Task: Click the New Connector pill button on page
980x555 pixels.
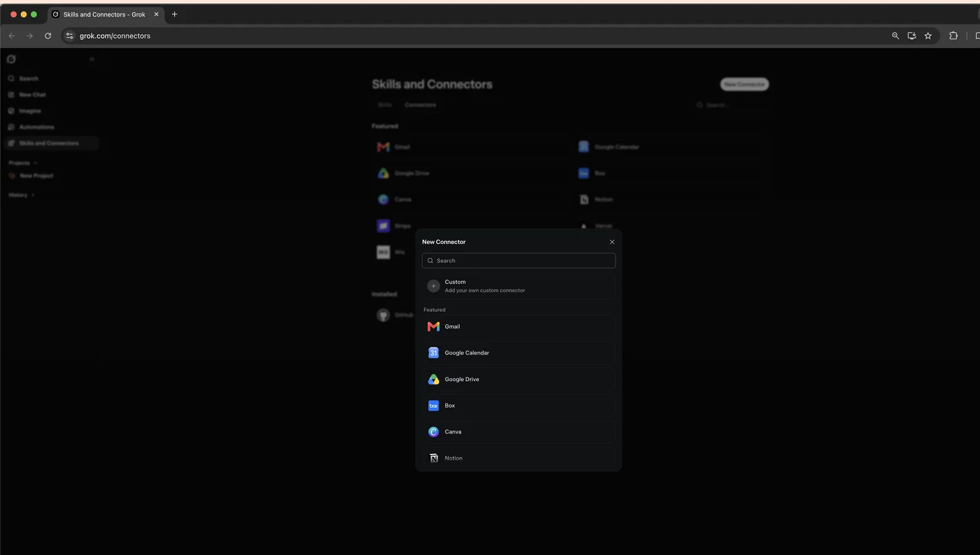Action: tap(744, 85)
